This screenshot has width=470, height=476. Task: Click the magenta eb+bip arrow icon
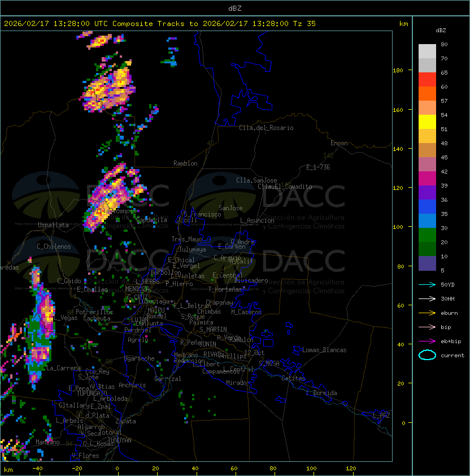427,341
